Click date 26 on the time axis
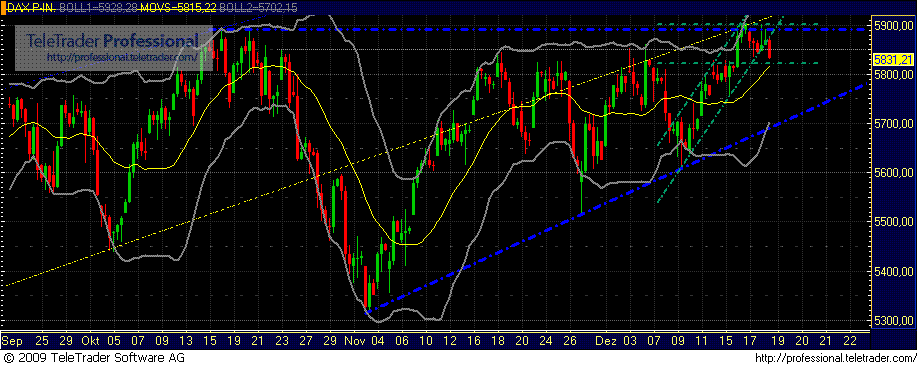Viewport: 917px width, 367px height. pos(570,340)
